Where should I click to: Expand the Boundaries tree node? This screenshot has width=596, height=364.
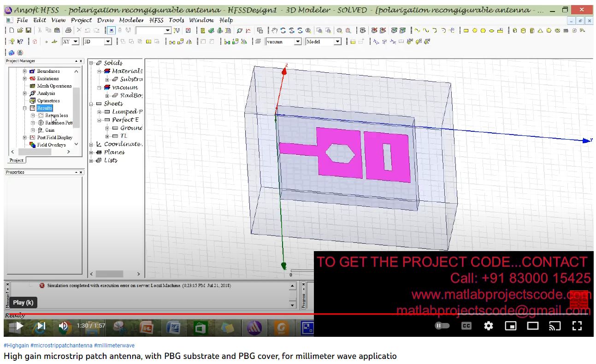pos(24,71)
